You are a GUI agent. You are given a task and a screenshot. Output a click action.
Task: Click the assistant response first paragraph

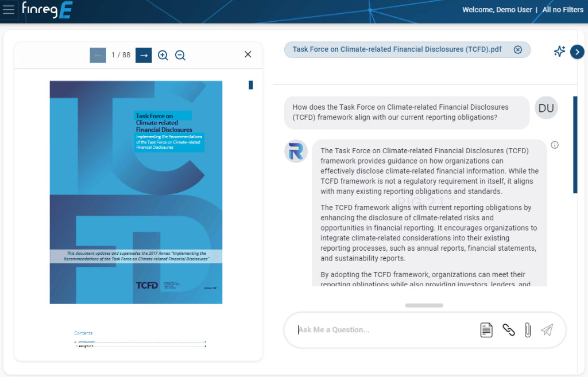430,171
